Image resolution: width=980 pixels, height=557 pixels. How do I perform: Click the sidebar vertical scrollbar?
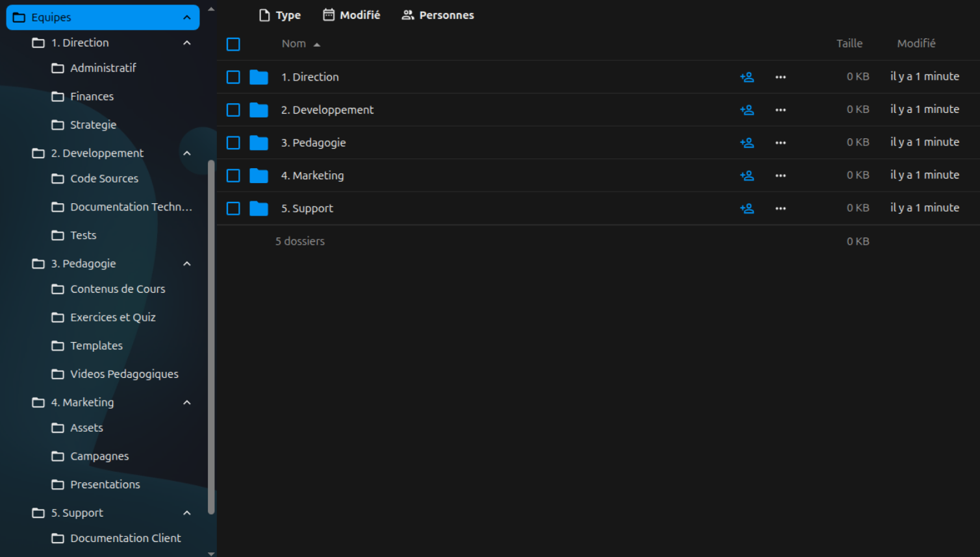point(211,338)
